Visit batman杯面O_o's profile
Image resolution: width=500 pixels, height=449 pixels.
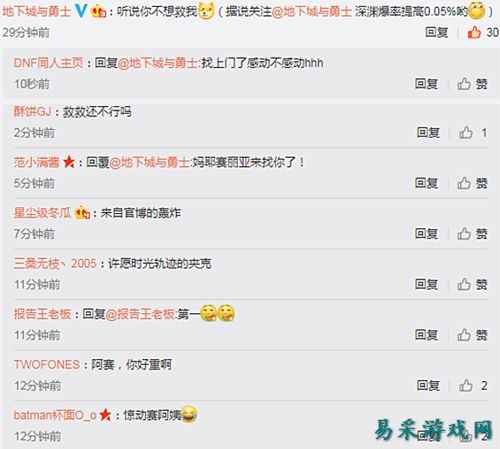pos(55,415)
